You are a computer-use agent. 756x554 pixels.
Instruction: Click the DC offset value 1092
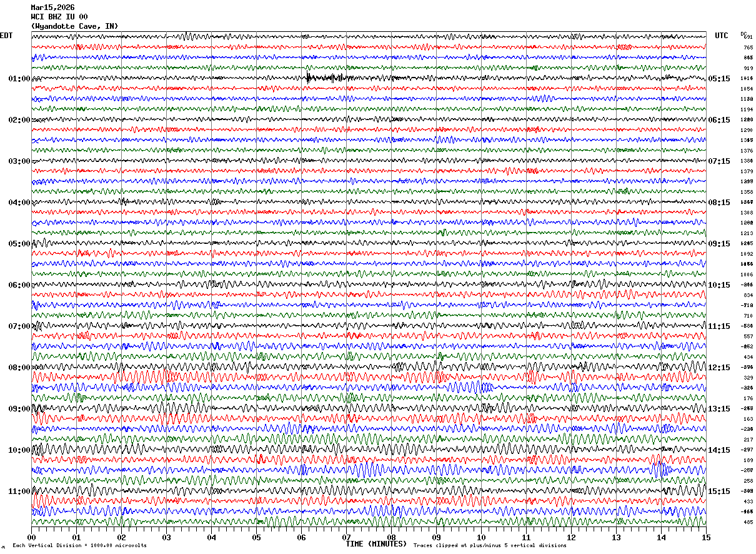tap(747, 254)
